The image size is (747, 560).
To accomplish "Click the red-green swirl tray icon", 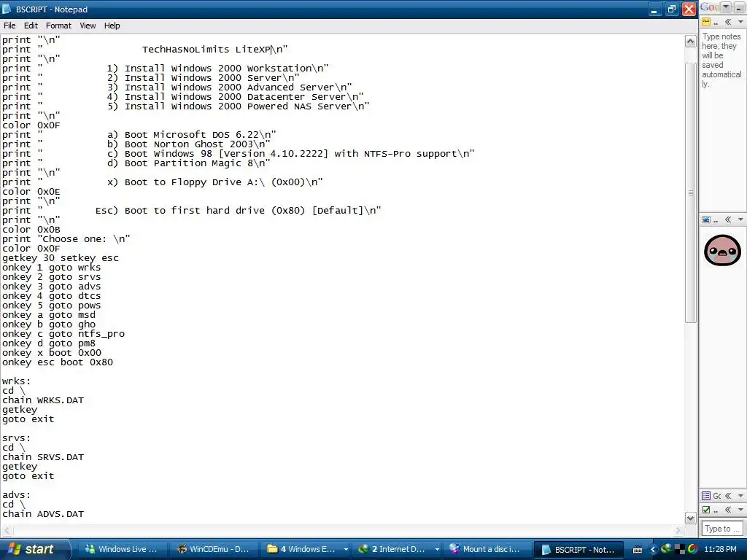I will click(x=693, y=549).
